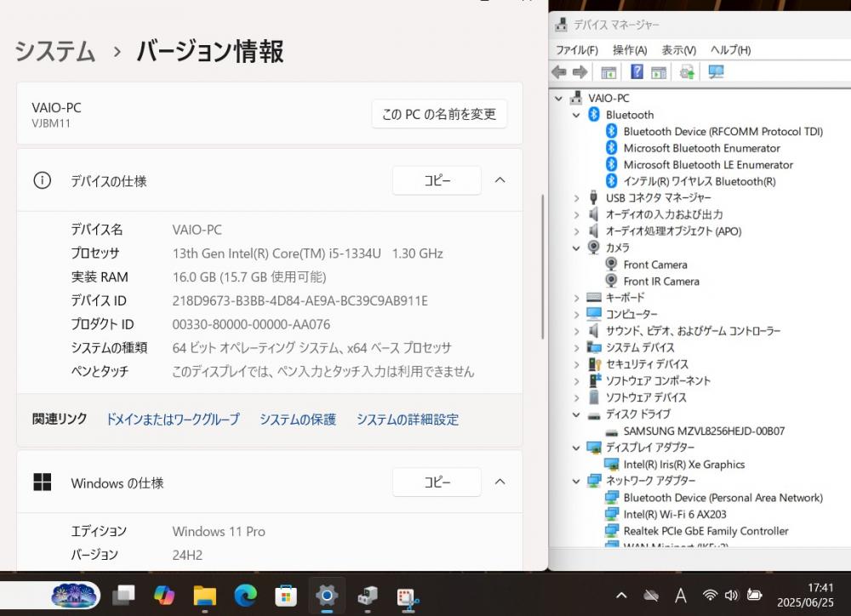Expand the コンピューター category
The width and height of the screenshot is (851, 616).
[x=576, y=315]
